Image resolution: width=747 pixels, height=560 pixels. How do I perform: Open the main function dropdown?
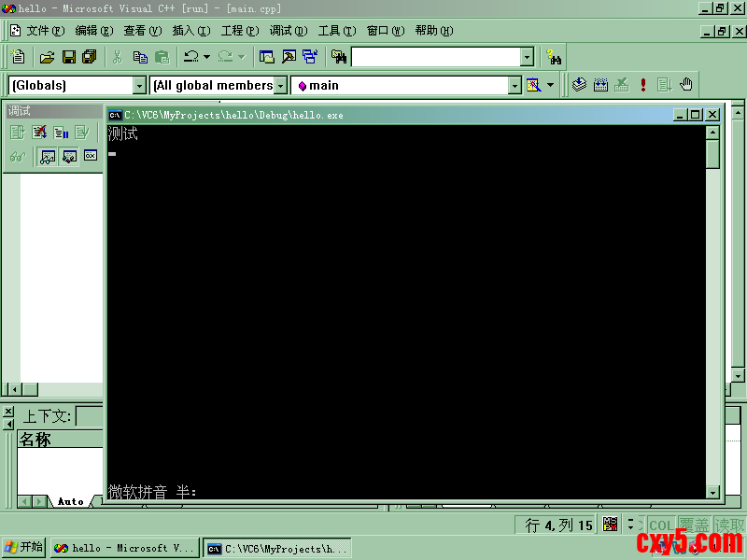pyautogui.click(x=514, y=86)
